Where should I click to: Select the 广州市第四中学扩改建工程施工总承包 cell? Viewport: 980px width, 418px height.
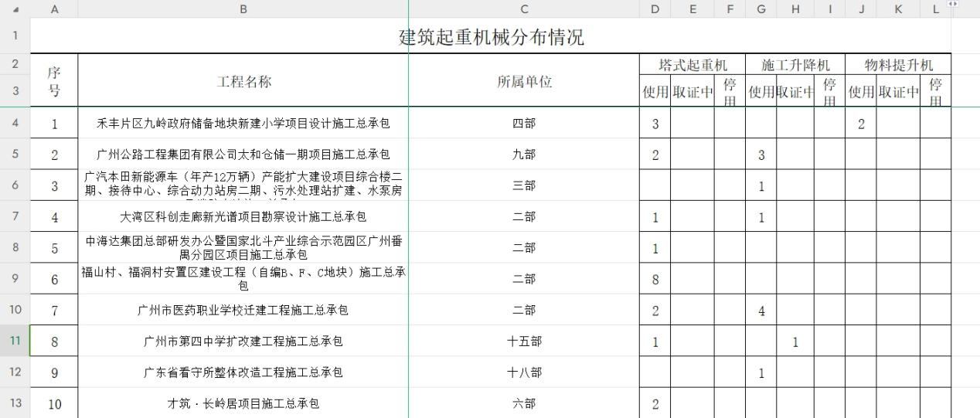tap(243, 341)
